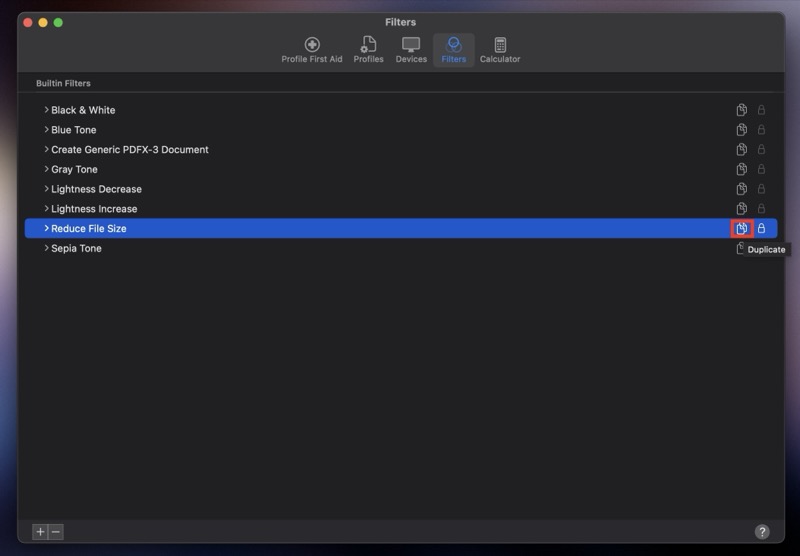Viewport: 800px width, 556px height.
Task: Open Profile First Aid toolbar icon
Action: pos(312,50)
